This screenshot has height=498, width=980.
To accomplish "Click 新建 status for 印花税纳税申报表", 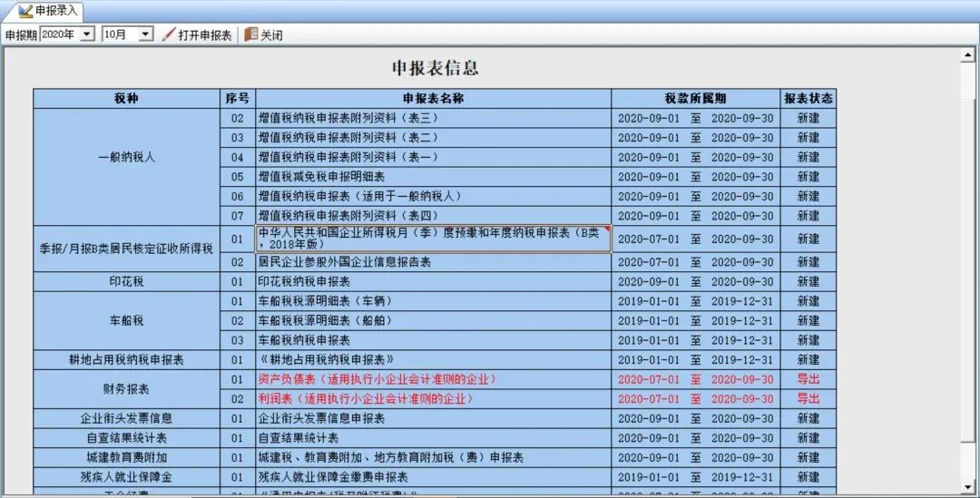I will [808, 282].
